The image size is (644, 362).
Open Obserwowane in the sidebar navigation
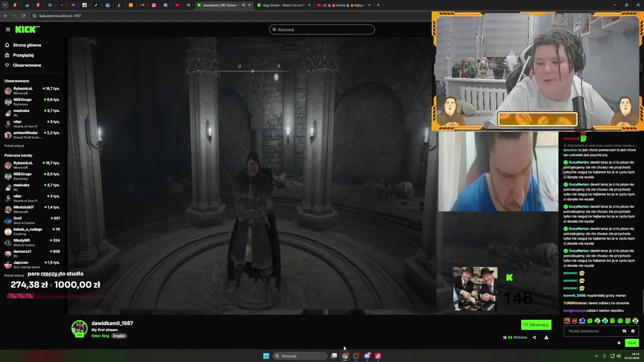pos(27,65)
